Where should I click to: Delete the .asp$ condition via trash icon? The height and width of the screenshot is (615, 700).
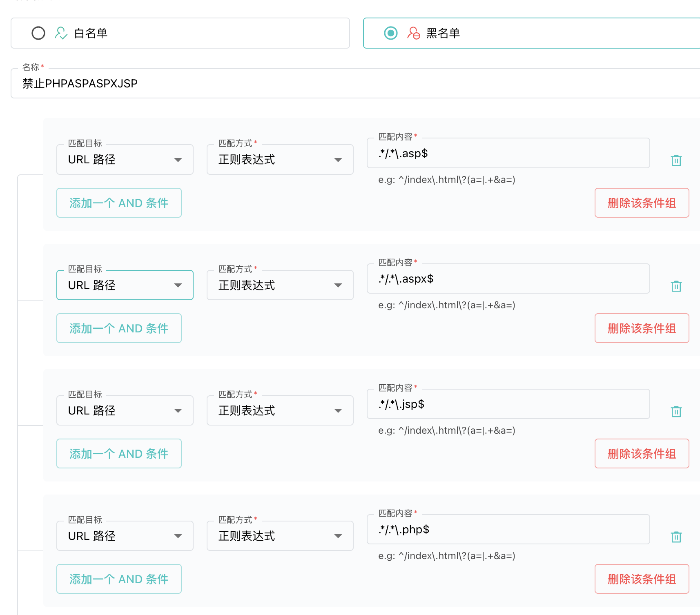(x=676, y=160)
